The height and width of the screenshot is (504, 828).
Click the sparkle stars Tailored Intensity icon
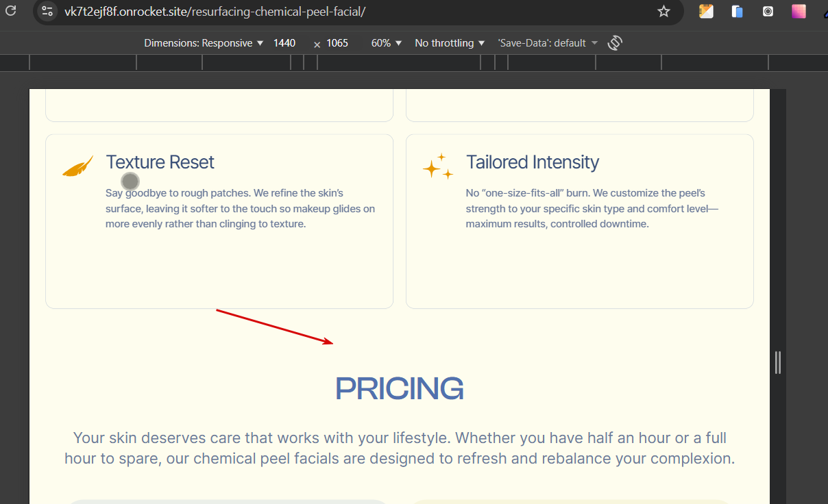pyautogui.click(x=437, y=166)
